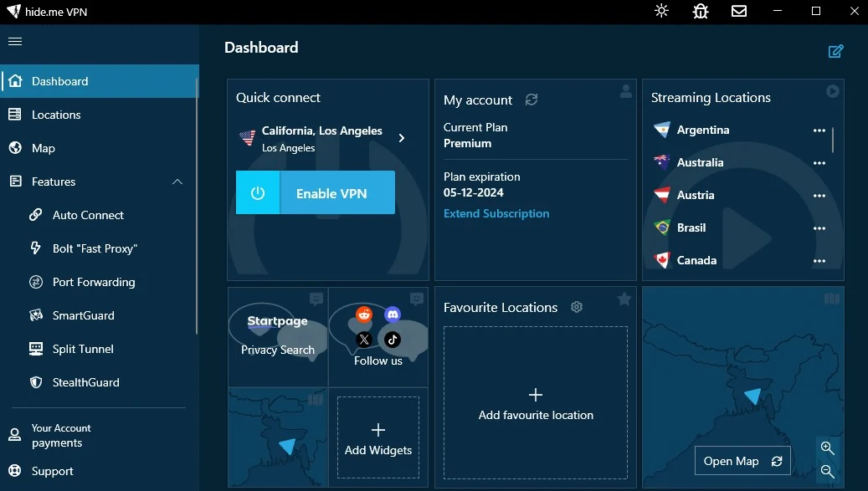The image size is (868, 491).
Task: Open Dashboard in the sidebar
Action: pyautogui.click(x=99, y=81)
